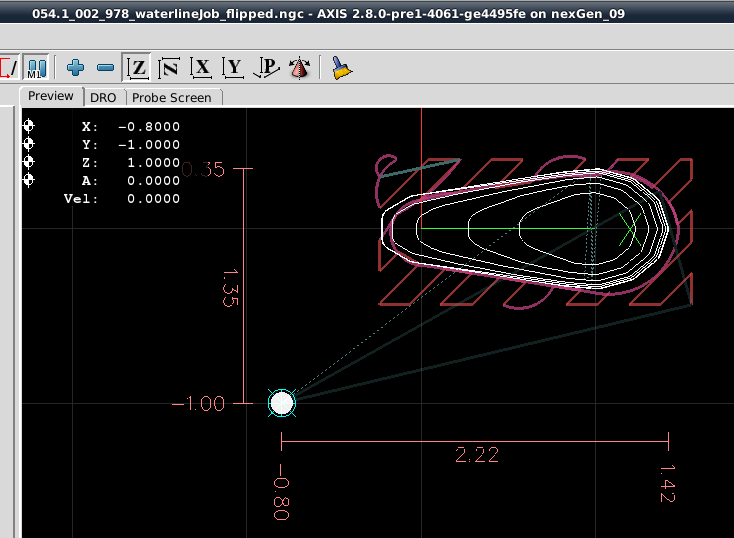Switch to the DRO tab
Screen dimensions: 734x538
click(x=103, y=97)
